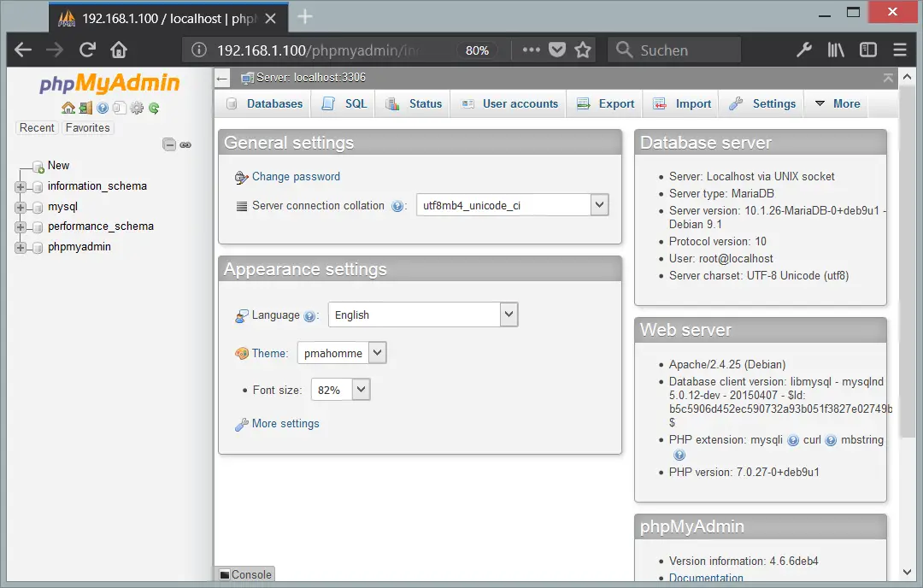923x588 pixels.
Task: Open page actions three-dot menu
Action: pyautogui.click(x=531, y=50)
